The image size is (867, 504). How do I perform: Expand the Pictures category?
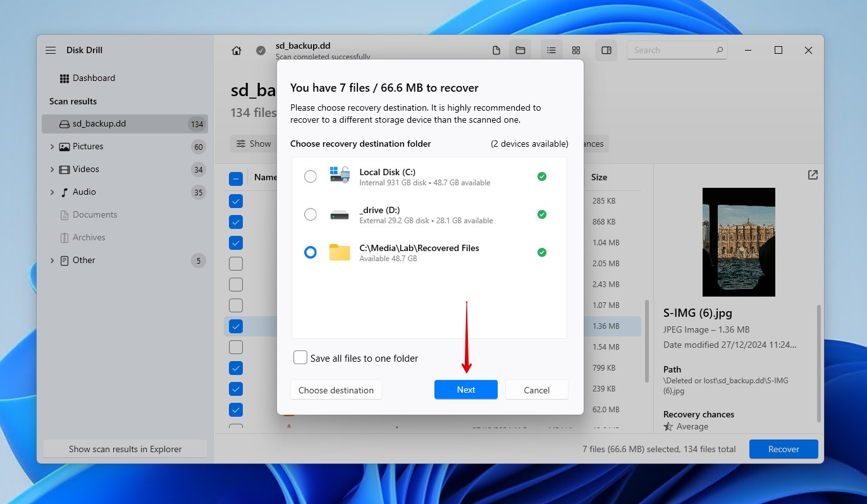pyautogui.click(x=52, y=146)
